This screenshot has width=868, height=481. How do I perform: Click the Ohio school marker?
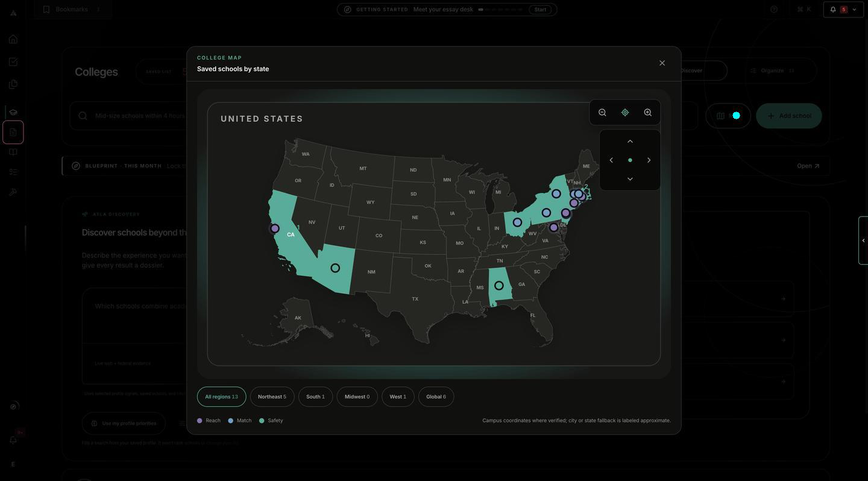pos(517,222)
